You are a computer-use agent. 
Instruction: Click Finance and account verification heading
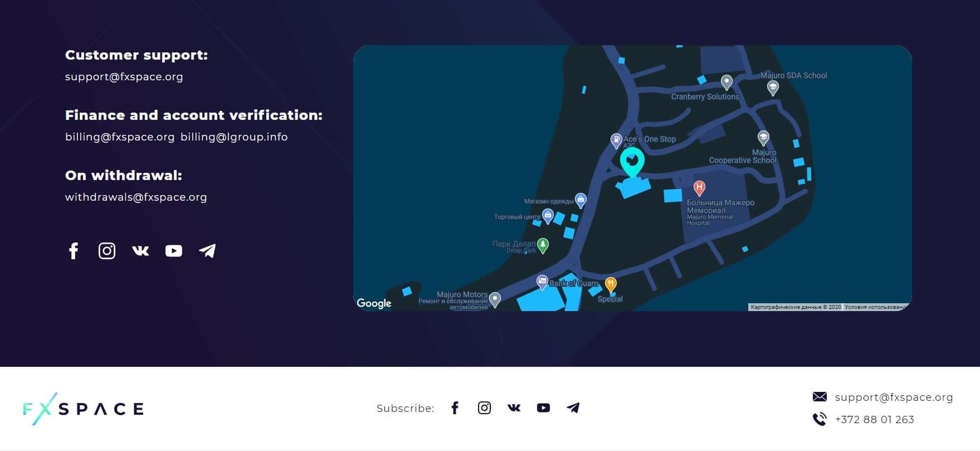(x=194, y=115)
